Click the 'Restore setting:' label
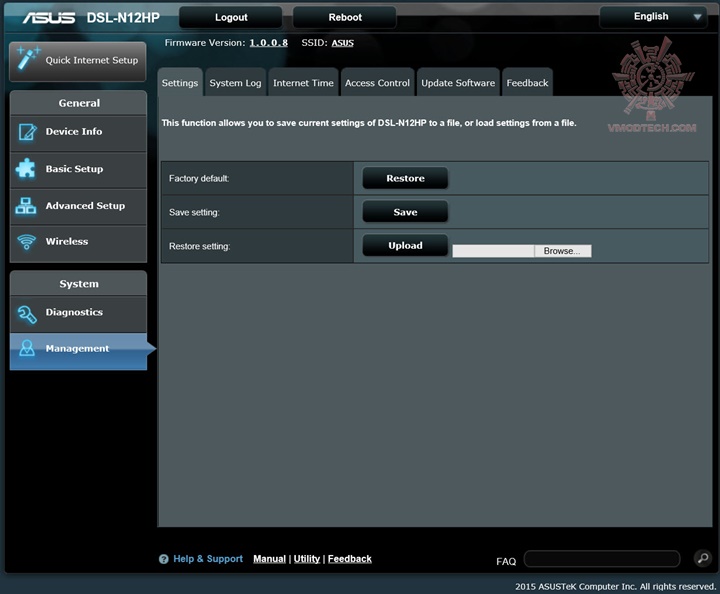Screen dimensions: 720x594 click(200, 246)
